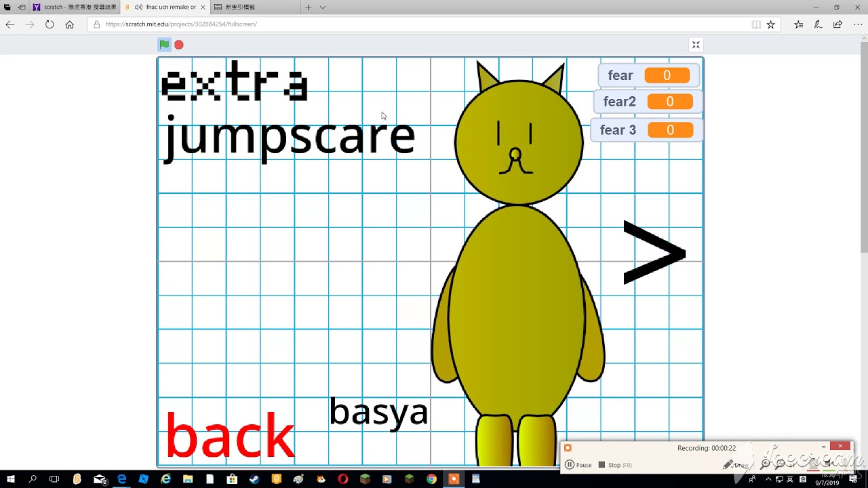The image size is (868, 488).
Task: Open Google Chrome from taskbar
Action: (431, 479)
